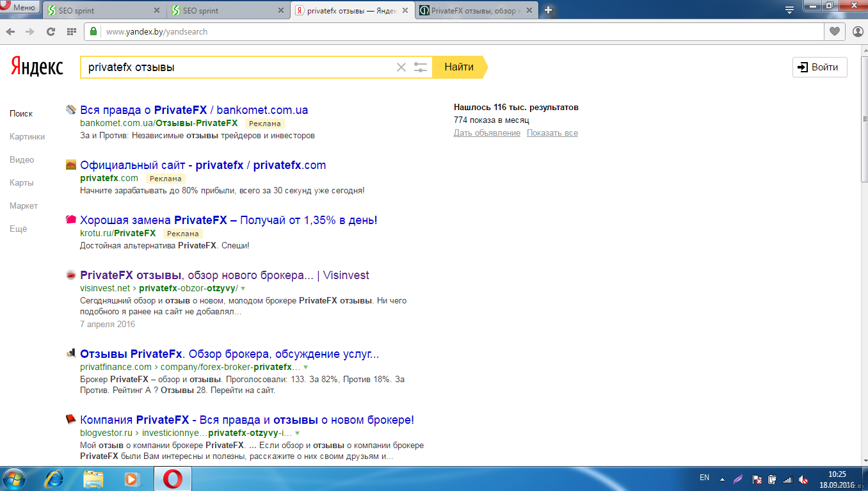Open Компания PrivateFX - Вся правда result

tap(247, 419)
